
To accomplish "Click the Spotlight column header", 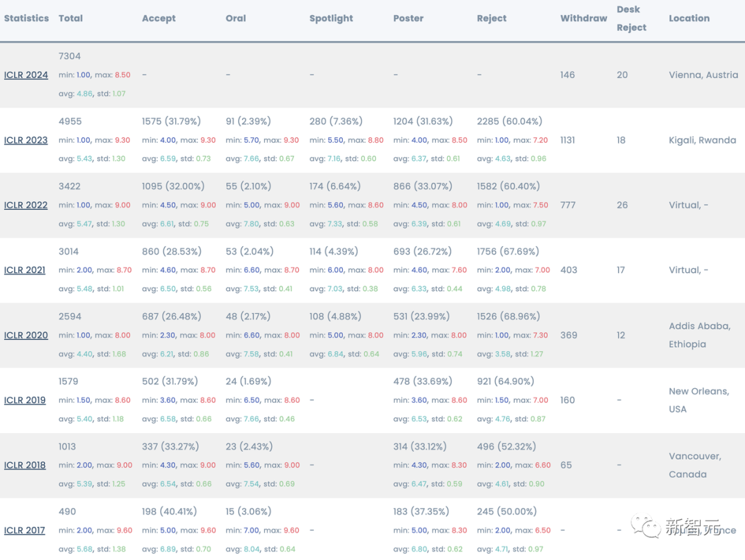I will click(331, 19).
